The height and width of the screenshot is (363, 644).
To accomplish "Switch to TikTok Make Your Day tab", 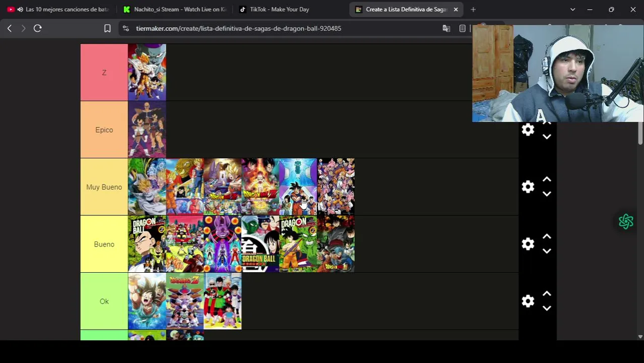I will pos(290,10).
